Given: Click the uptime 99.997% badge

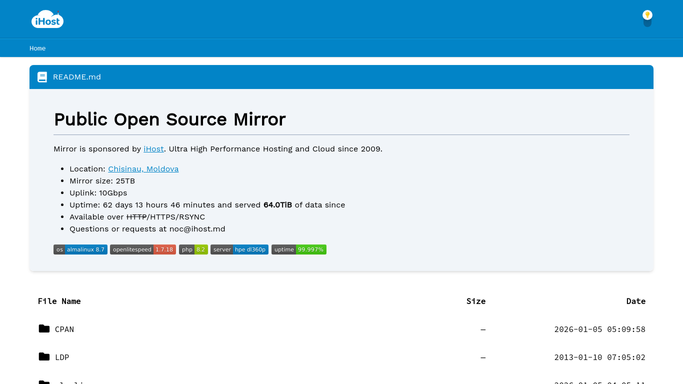Looking at the screenshot, I should click(x=299, y=249).
